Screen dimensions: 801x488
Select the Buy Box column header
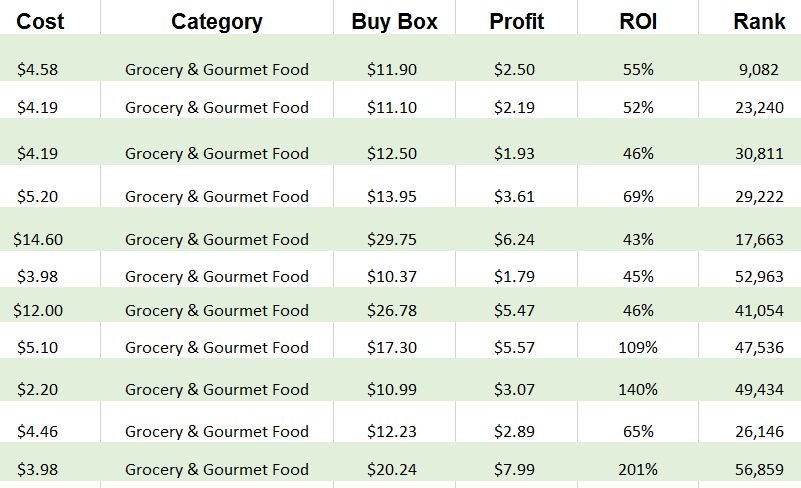pyautogui.click(x=394, y=21)
